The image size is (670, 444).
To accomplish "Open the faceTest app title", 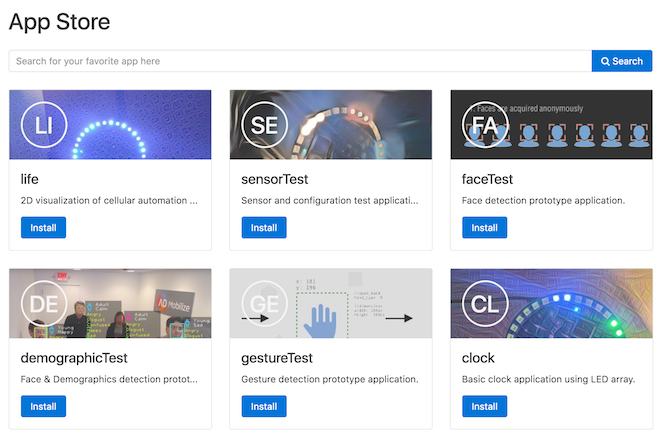I will point(487,179).
